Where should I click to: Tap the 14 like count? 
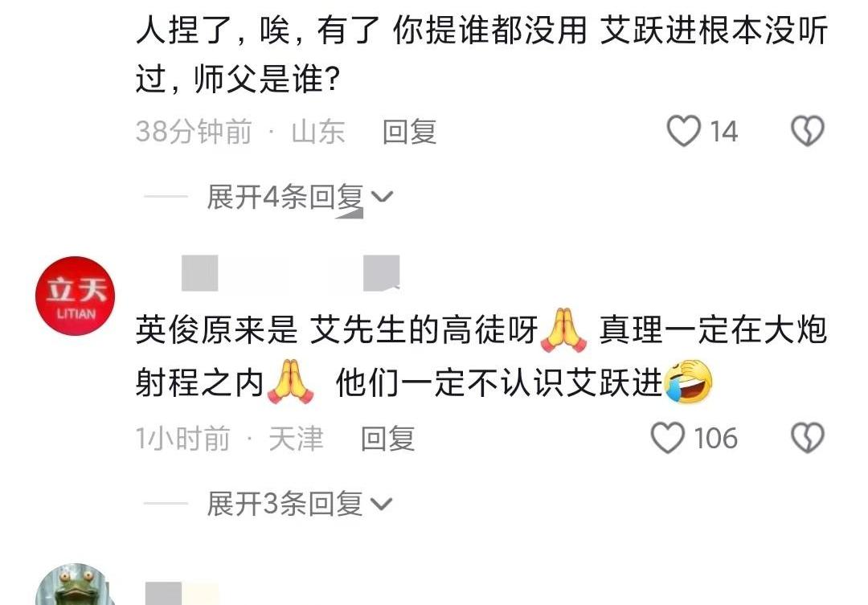723,132
